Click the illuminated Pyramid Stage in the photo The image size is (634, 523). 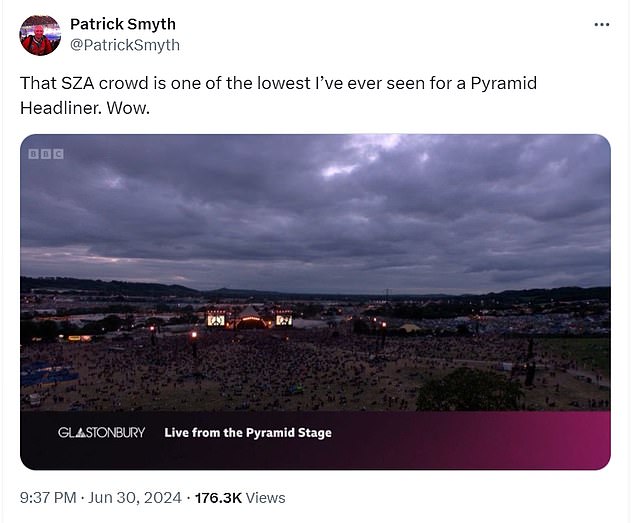251,318
